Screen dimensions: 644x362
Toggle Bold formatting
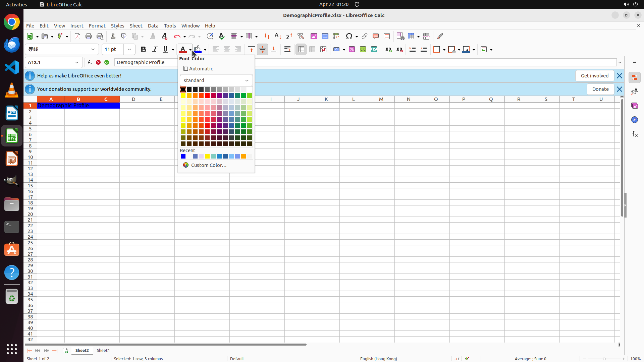[144, 50]
